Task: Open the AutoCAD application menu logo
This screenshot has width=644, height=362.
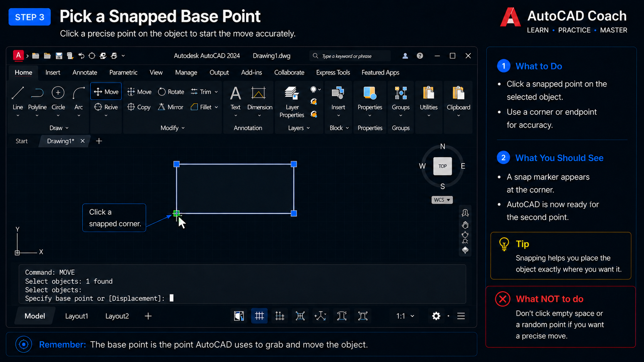Action: (18, 55)
